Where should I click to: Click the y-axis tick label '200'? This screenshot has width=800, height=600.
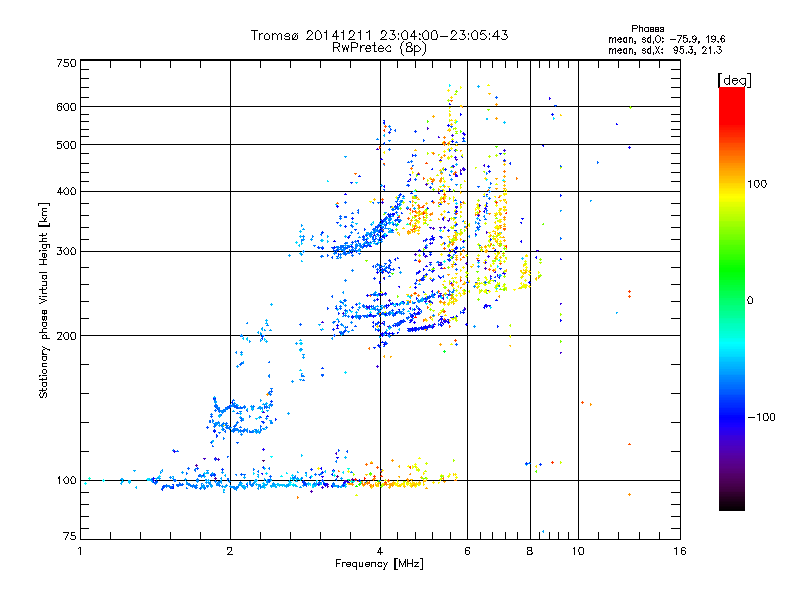pyautogui.click(x=66, y=336)
